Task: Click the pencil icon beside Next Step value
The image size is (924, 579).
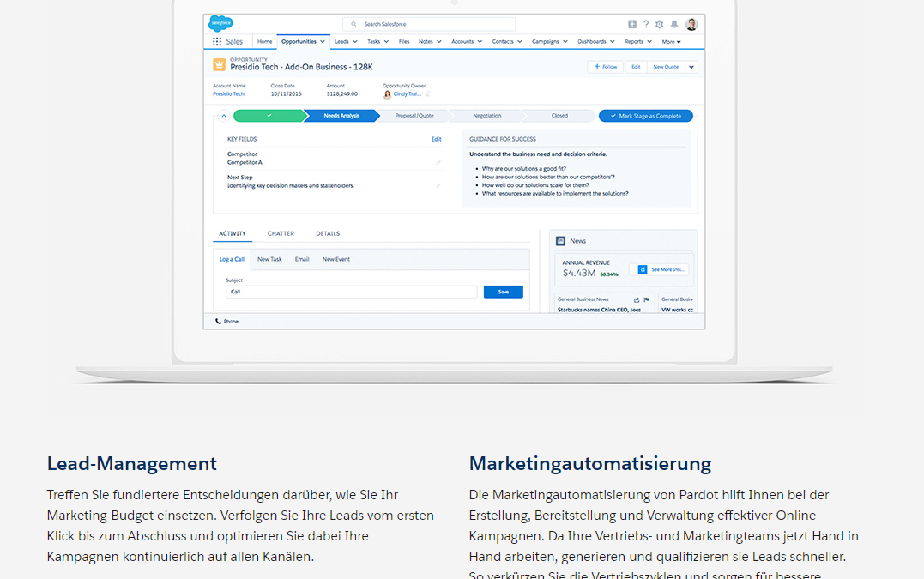Action: (x=438, y=185)
